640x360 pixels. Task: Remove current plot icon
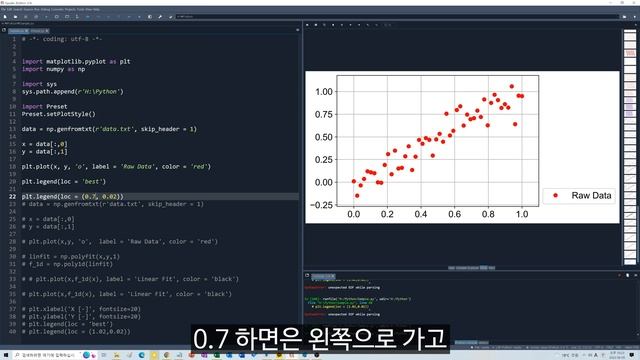[x=333, y=25]
